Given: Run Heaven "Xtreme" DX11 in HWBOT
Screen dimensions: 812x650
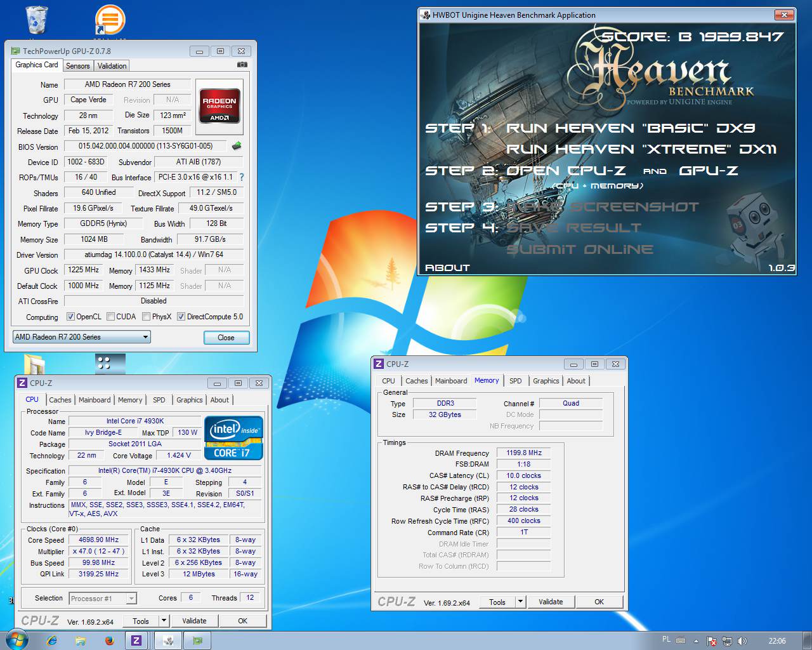Looking at the screenshot, I should (641, 149).
